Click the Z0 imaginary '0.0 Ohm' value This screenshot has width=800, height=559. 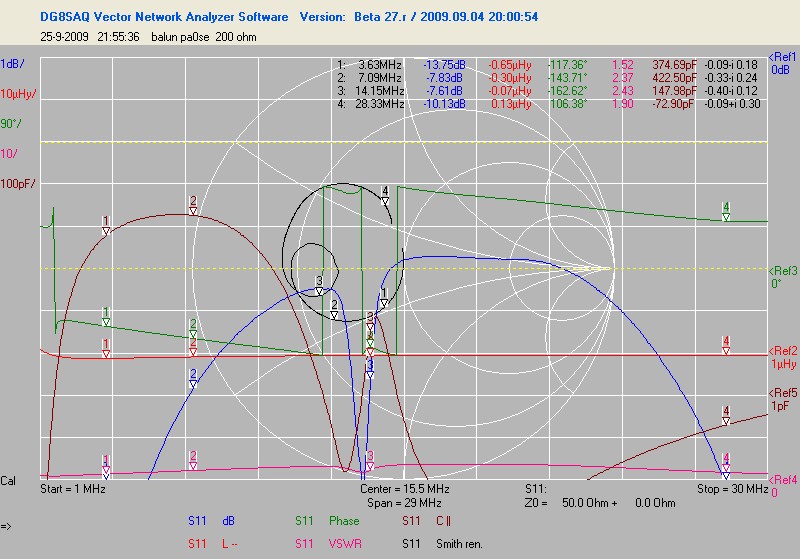tap(655, 503)
